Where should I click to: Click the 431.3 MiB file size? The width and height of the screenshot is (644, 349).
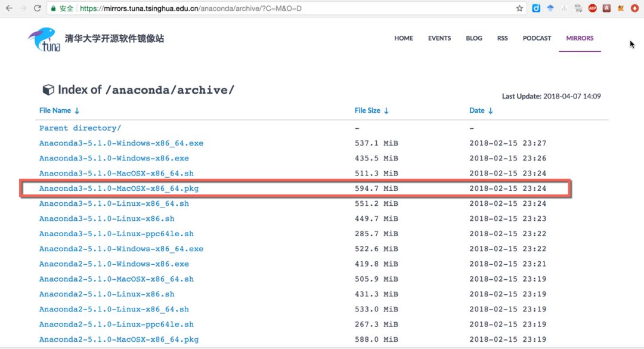[x=376, y=294]
